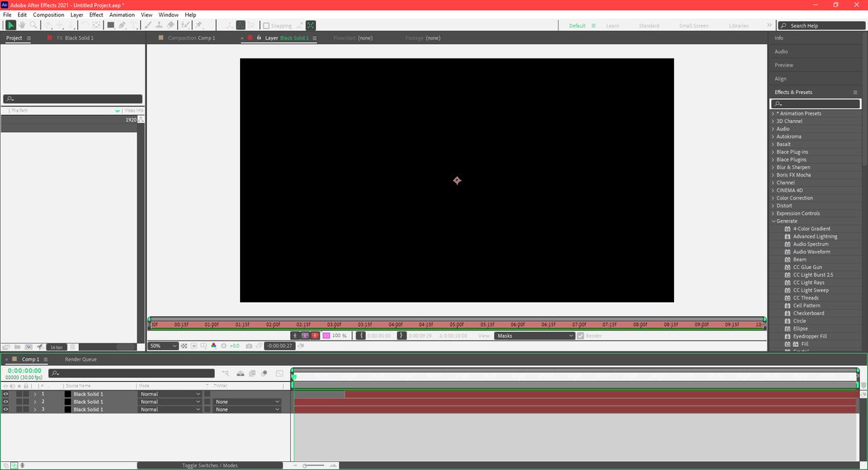Select the Puppet Pin tool
Viewport: 868px width, 470px height.
[199, 25]
